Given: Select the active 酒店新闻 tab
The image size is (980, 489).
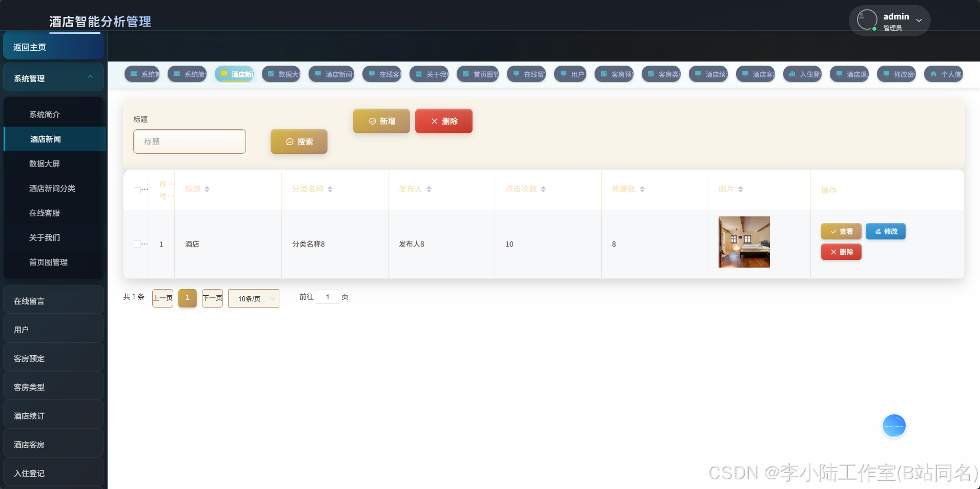Looking at the screenshot, I should (x=234, y=74).
